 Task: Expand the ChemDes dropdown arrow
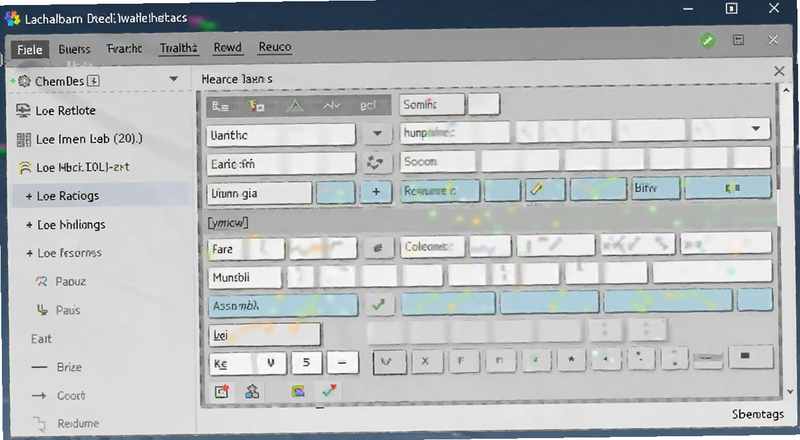coord(173,79)
